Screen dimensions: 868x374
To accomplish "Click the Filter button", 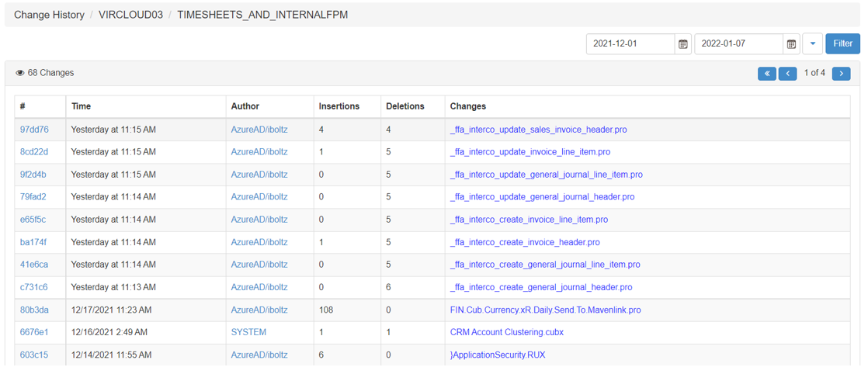I will pos(842,44).
